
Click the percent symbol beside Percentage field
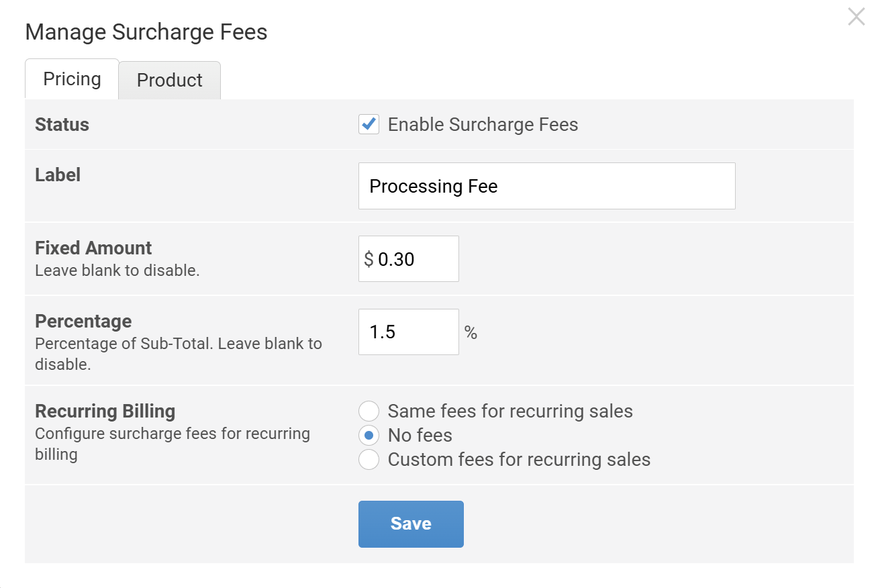pos(471,333)
